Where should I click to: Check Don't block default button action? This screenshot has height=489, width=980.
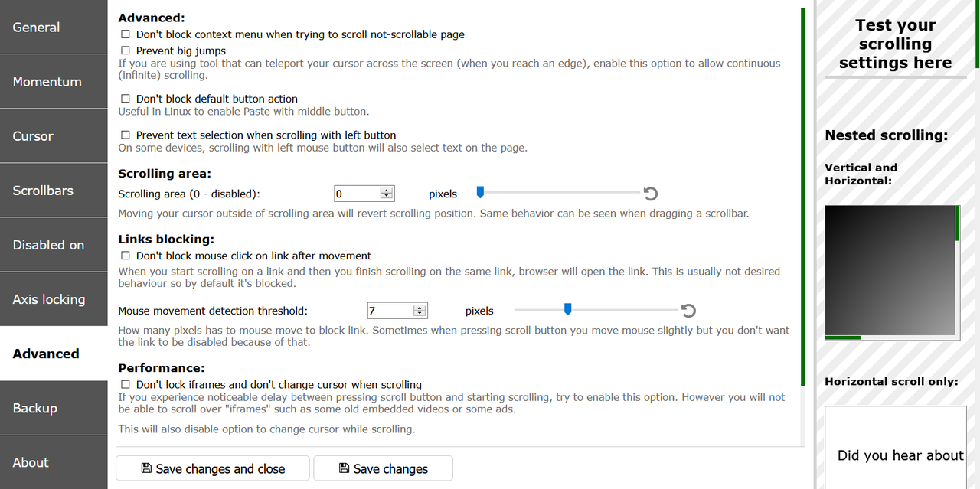pyautogui.click(x=126, y=99)
